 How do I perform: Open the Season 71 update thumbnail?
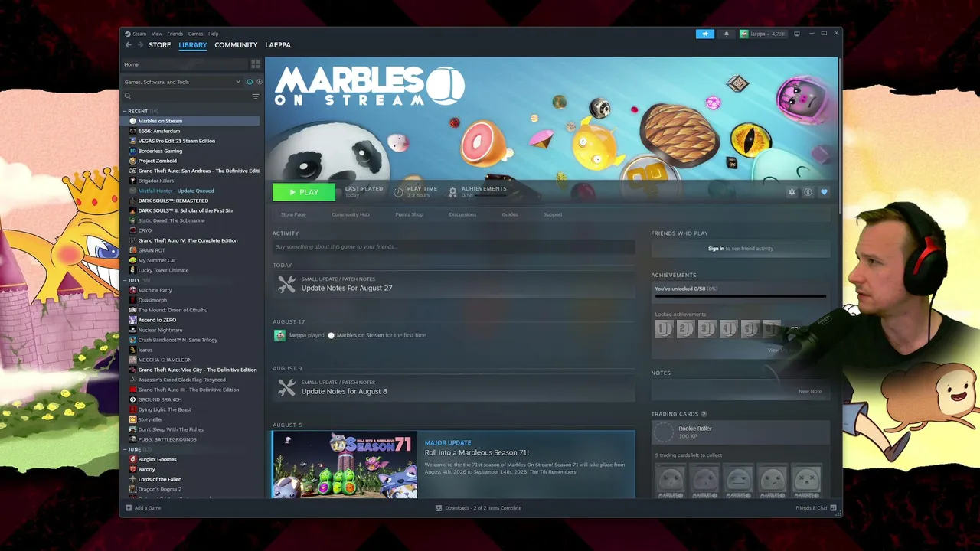coord(344,465)
